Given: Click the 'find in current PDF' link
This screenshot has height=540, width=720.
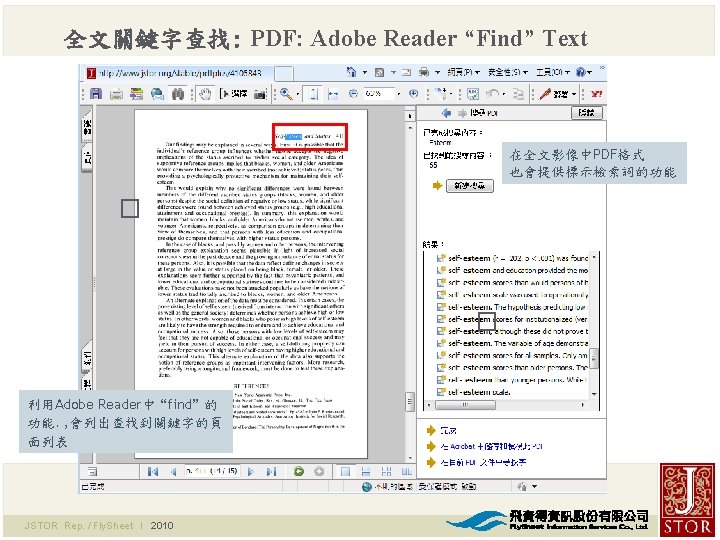Looking at the screenshot, I should [483, 462].
